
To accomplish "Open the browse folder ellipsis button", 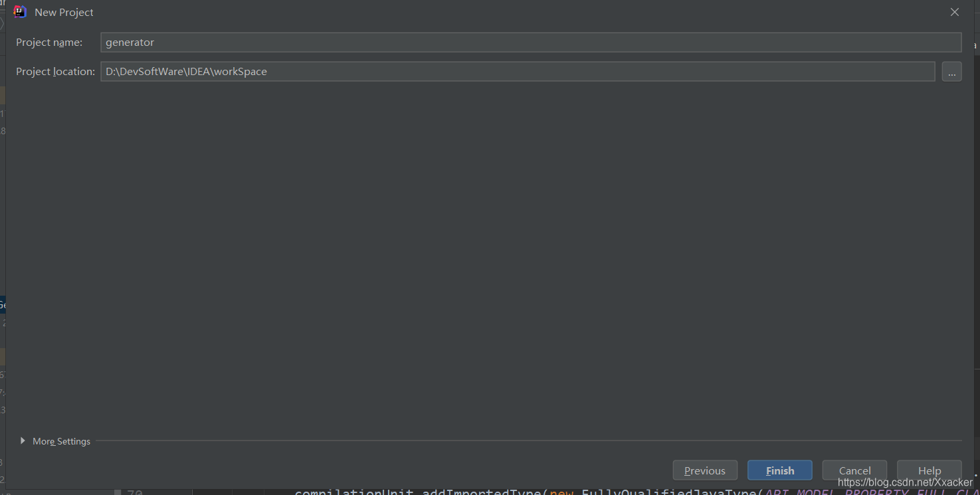I will tap(951, 71).
